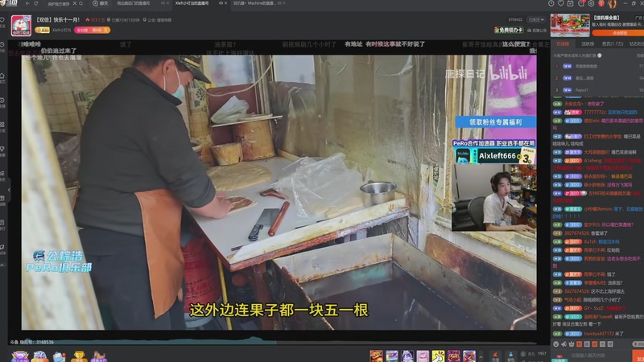Open the 聊天 chat tab
The image size is (644, 362).
101,3
